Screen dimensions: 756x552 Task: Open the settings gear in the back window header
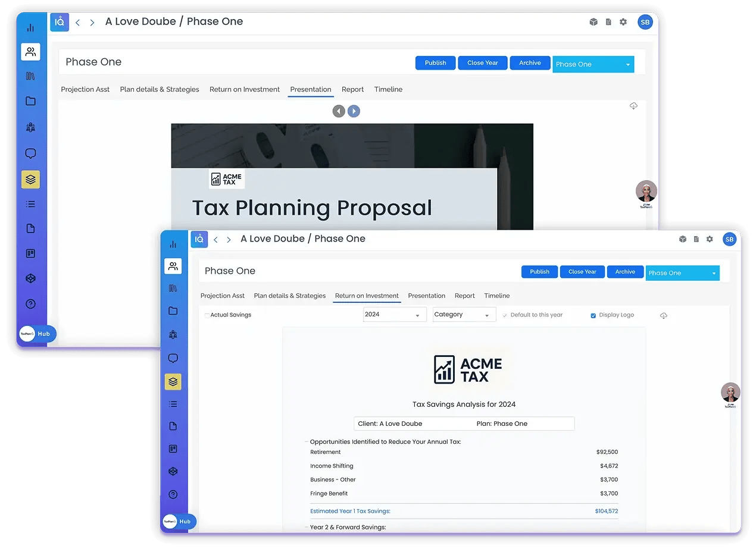coord(623,22)
